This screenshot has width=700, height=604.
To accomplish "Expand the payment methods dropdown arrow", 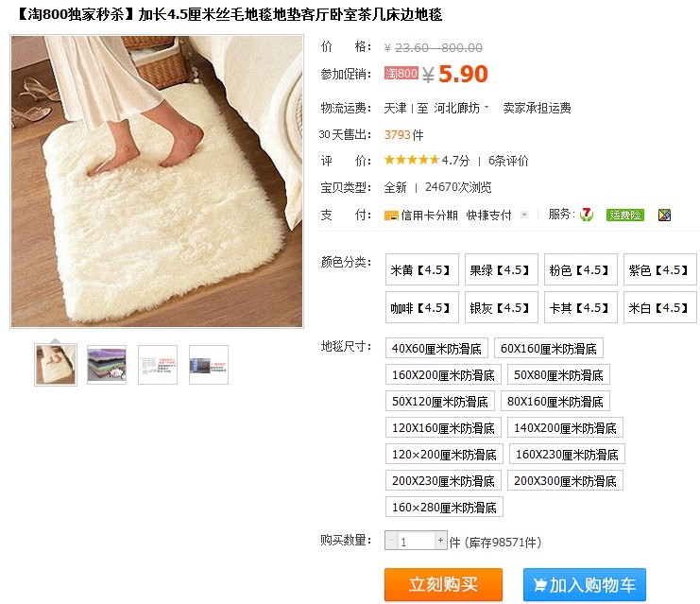I will tap(524, 215).
